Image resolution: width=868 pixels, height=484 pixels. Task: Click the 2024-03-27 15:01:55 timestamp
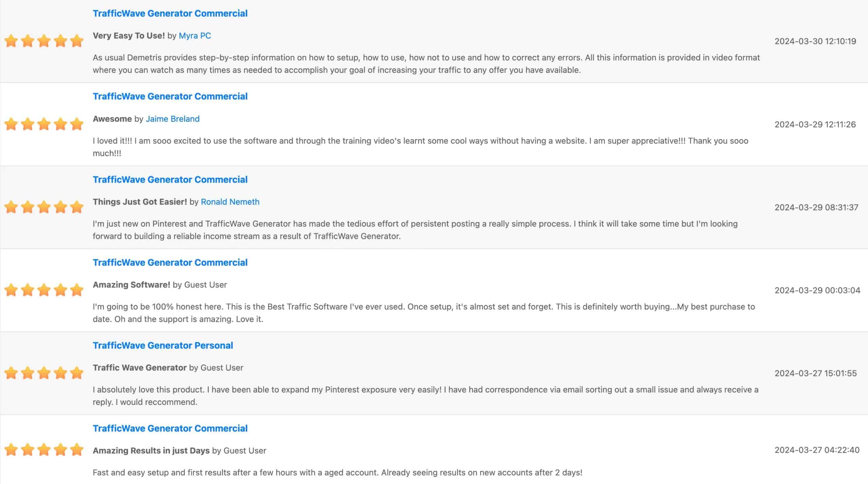tap(815, 373)
